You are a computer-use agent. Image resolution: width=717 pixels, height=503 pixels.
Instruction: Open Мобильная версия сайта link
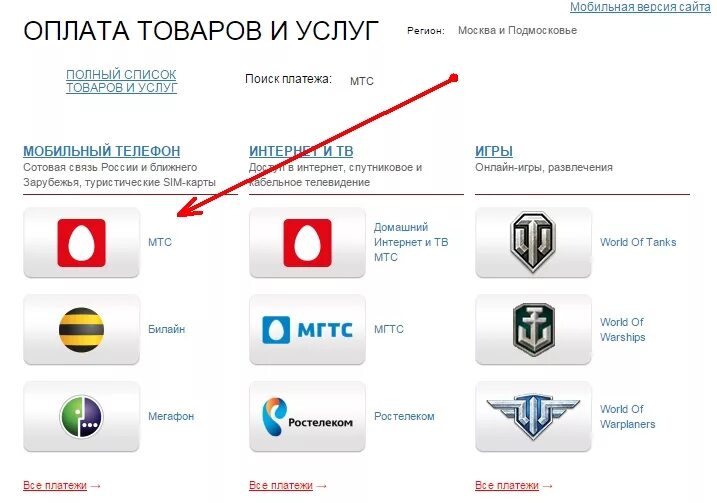(x=640, y=7)
